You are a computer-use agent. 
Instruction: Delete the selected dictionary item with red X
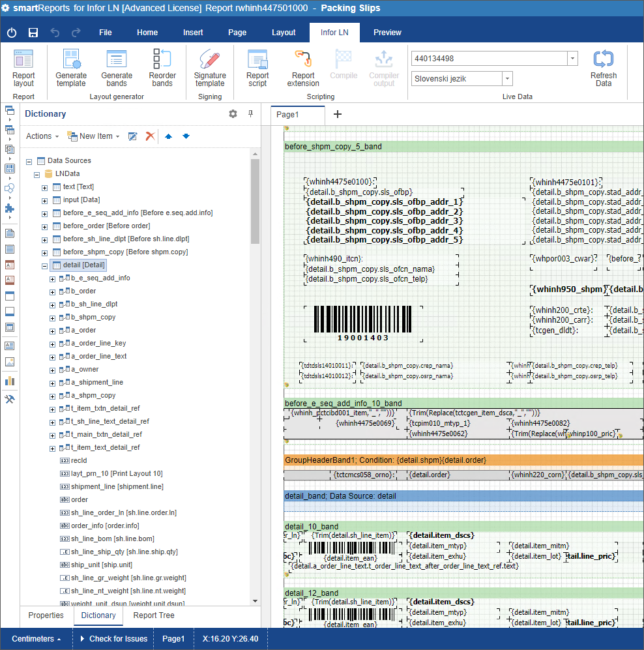tap(151, 136)
